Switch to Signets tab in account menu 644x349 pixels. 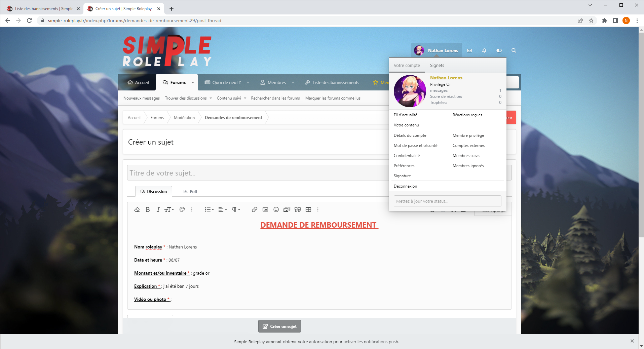[x=437, y=65]
